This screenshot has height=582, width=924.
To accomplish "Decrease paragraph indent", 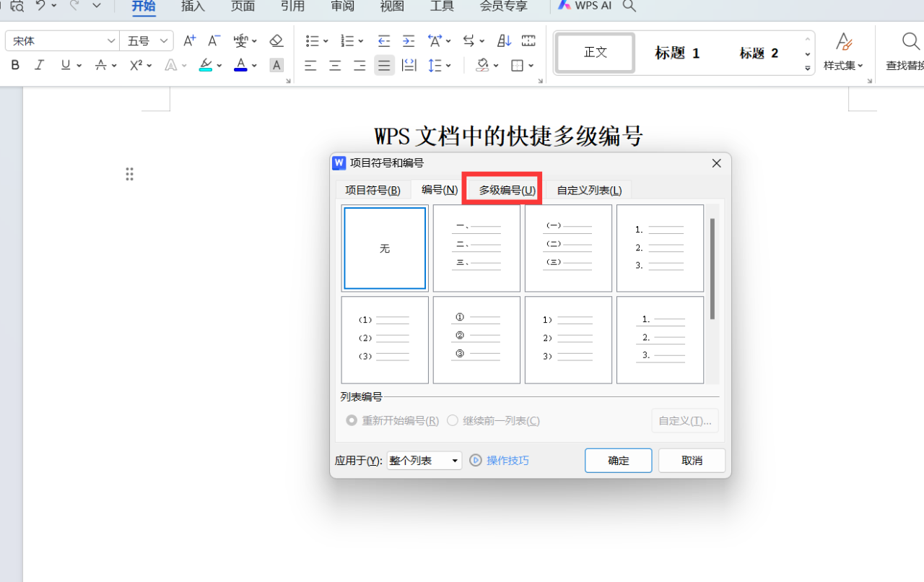I will [384, 41].
